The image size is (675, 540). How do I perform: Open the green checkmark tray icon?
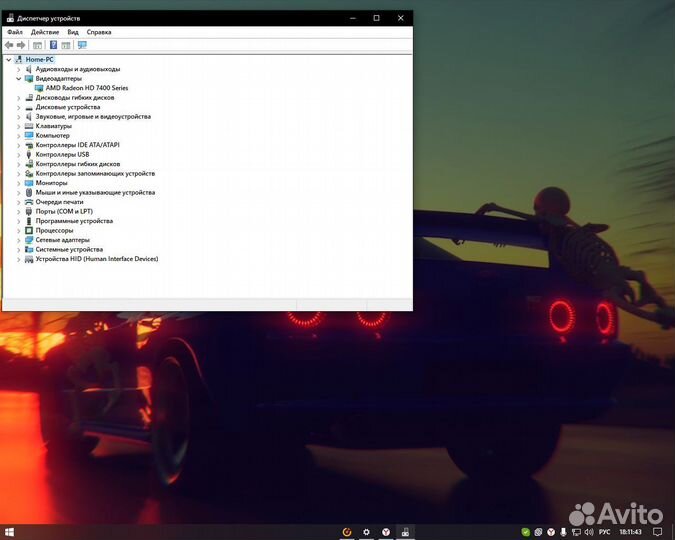coord(526,532)
